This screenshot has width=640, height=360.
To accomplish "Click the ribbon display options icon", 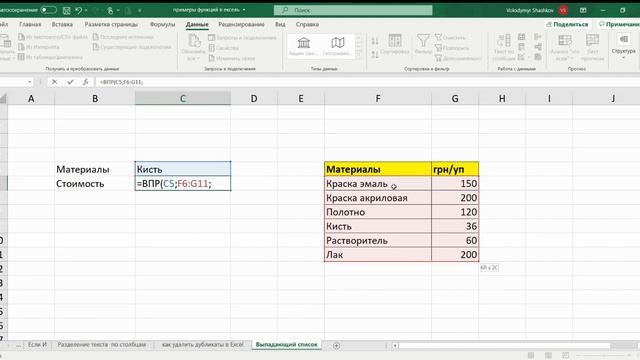I will [x=583, y=10].
